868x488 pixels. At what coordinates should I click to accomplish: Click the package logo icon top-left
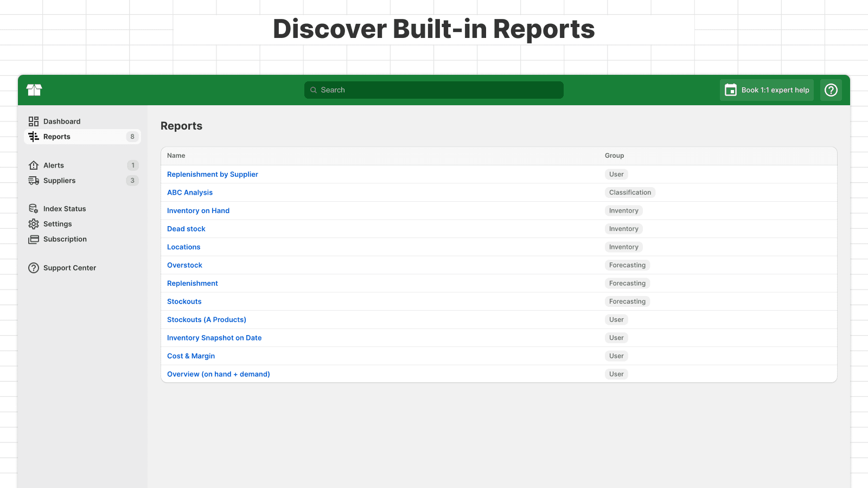point(34,90)
